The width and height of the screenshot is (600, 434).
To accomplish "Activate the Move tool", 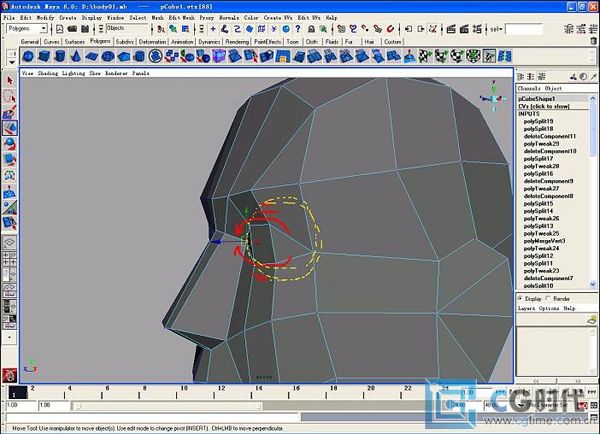I will [x=10, y=127].
